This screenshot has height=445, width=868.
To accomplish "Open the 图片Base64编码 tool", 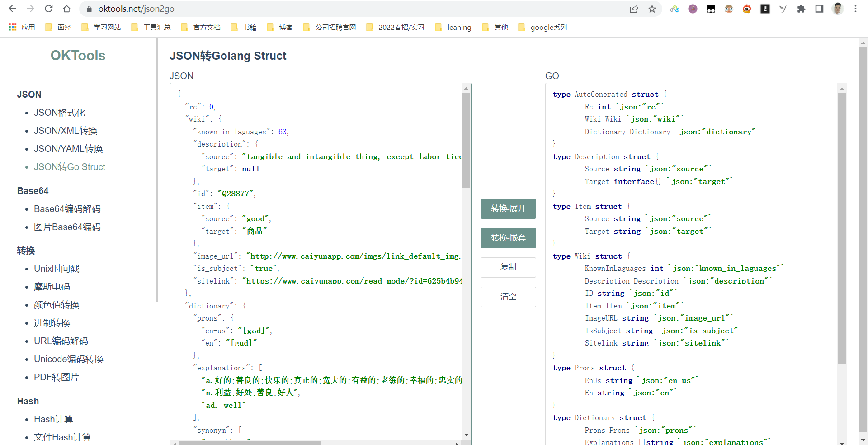I will click(67, 227).
